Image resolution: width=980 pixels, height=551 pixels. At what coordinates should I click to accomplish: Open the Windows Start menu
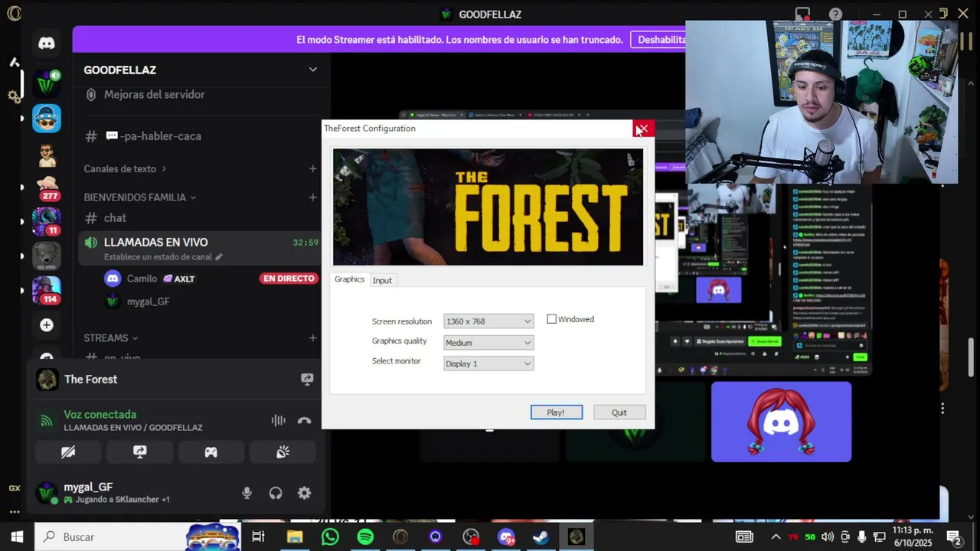[17, 537]
